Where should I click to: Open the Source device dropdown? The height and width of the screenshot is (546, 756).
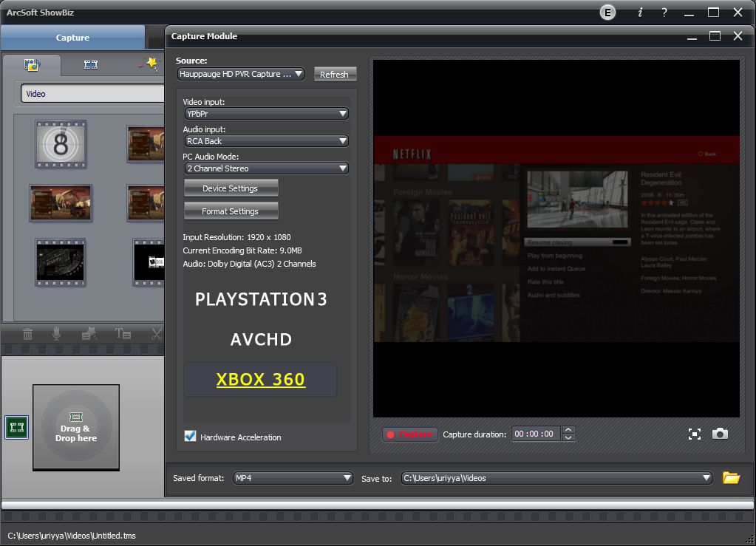(241, 74)
